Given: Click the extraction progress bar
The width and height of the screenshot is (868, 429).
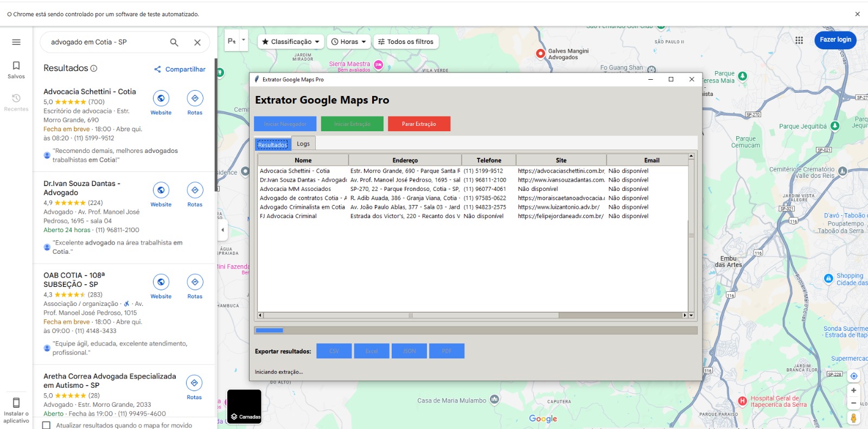Looking at the screenshot, I should (476, 330).
